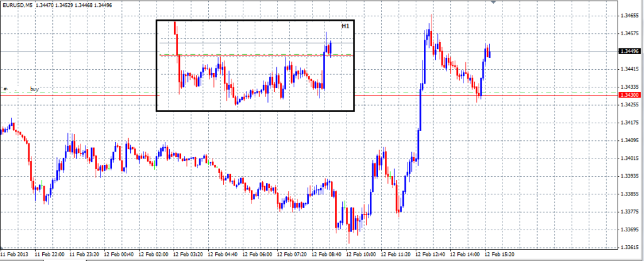The height and width of the screenshot is (261, 644).
Task: Click the EURUSD,M5 chart title text
Action: click(x=18, y=5)
